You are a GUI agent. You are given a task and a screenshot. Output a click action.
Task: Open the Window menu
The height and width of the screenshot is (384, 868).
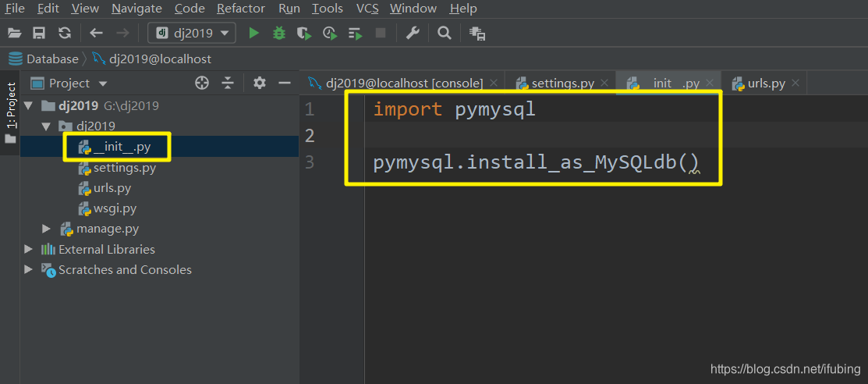coord(413,9)
